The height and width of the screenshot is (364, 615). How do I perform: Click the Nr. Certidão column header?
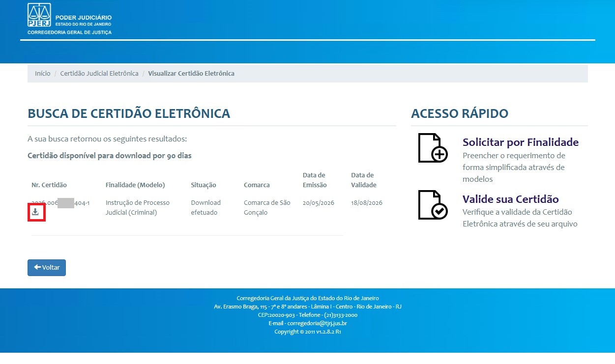click(49, 185)
